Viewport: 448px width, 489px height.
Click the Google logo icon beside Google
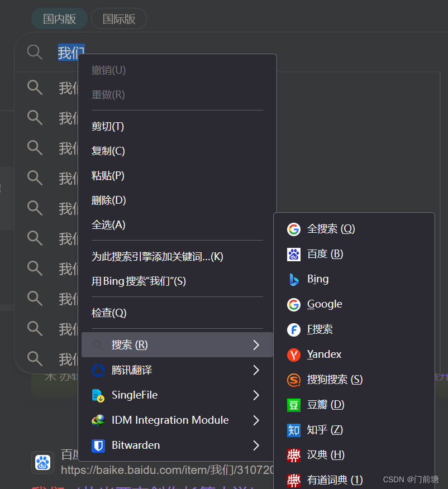(294, 305)
